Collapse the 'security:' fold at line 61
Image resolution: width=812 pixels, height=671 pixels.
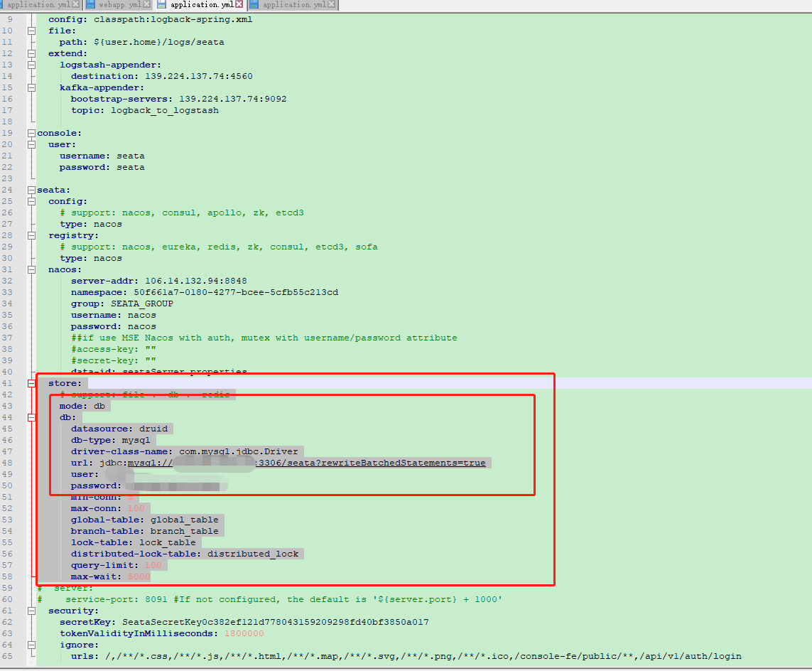coord(31,611)
